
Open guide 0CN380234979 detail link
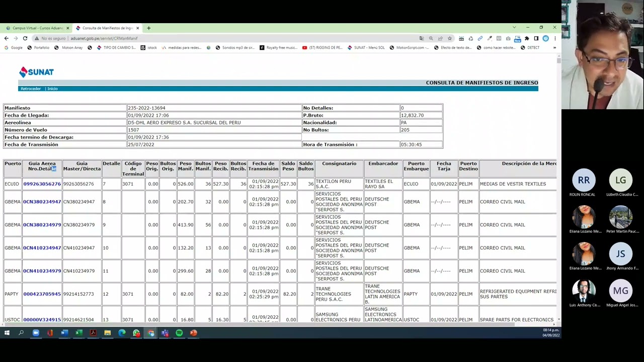[42, 225]
